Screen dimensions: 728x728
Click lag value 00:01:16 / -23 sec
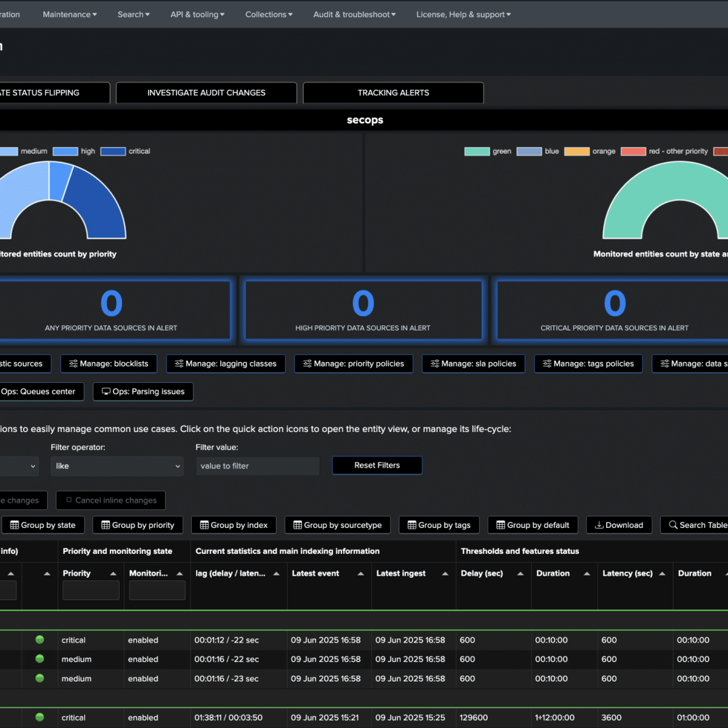point(226,679)
